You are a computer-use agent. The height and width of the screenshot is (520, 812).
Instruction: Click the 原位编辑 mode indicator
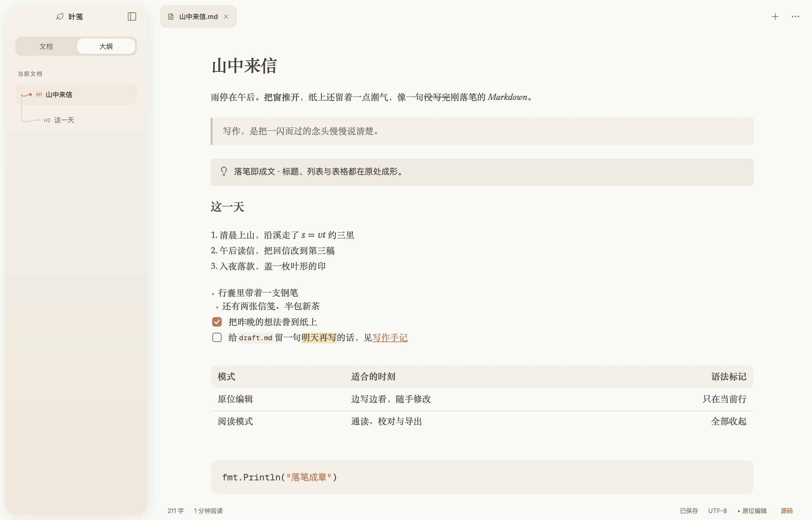pyautogui.click(x=752, y=510)
